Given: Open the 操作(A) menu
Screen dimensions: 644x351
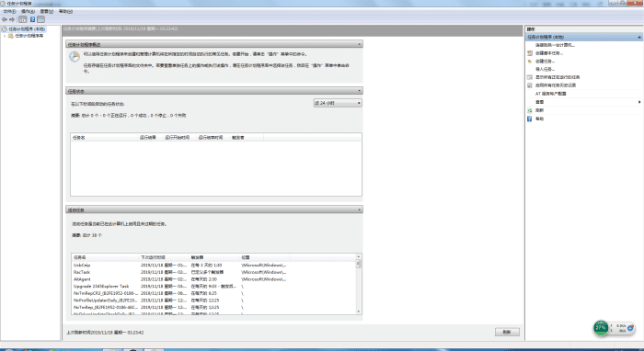Looking at the screenshot, I should pyautogui.click(x=28, y=11).
